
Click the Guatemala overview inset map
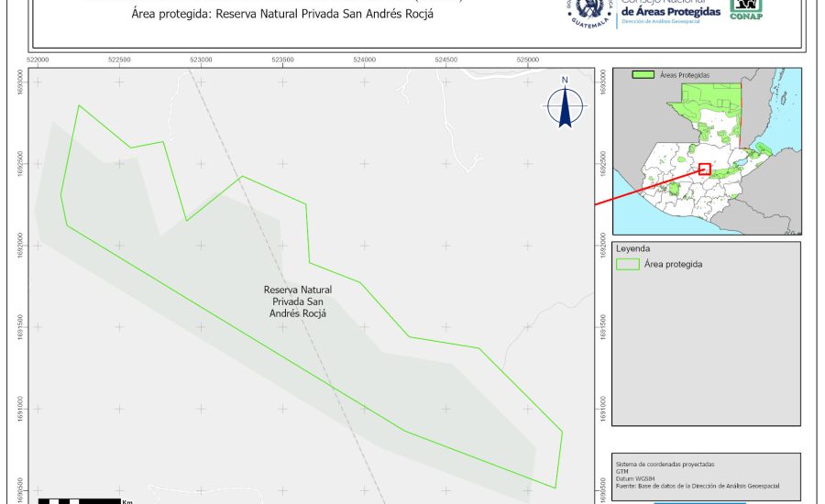(702, 151)
